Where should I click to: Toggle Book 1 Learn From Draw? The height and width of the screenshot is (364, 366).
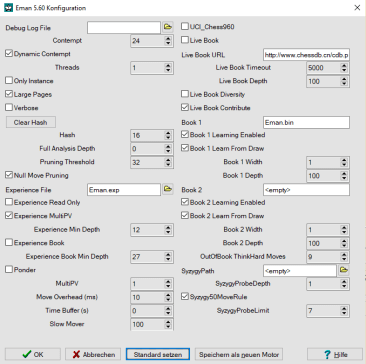185,148
